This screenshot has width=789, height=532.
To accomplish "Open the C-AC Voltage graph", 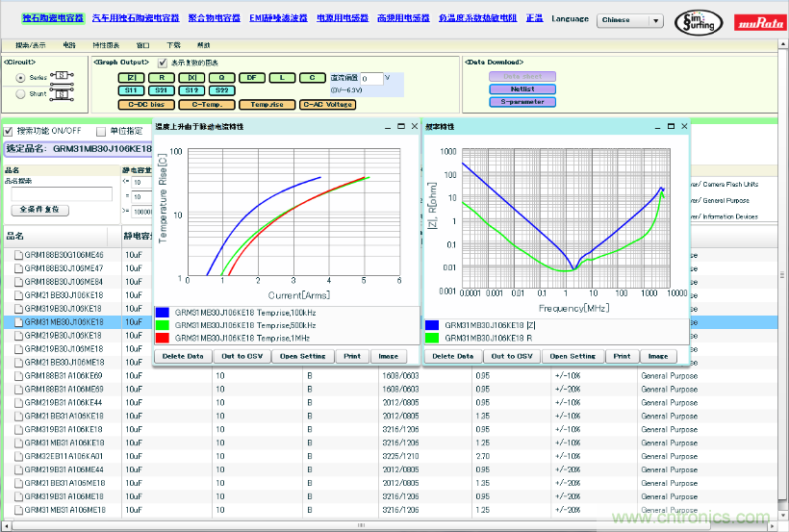I will click(327, 104).
